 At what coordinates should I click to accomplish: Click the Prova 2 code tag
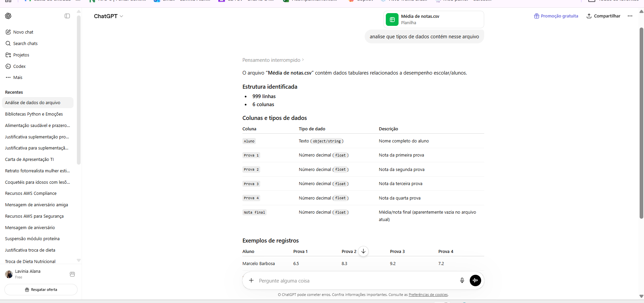coord(251,170)
